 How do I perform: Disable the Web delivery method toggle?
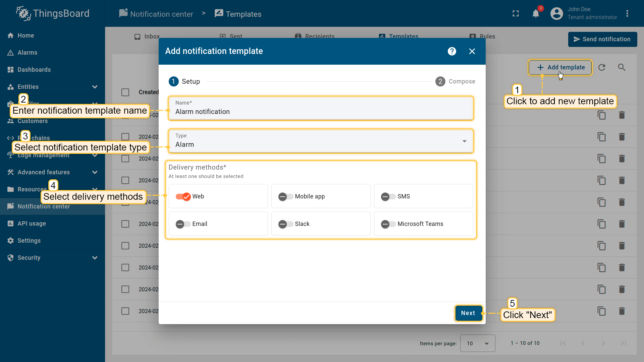(183, 196)
